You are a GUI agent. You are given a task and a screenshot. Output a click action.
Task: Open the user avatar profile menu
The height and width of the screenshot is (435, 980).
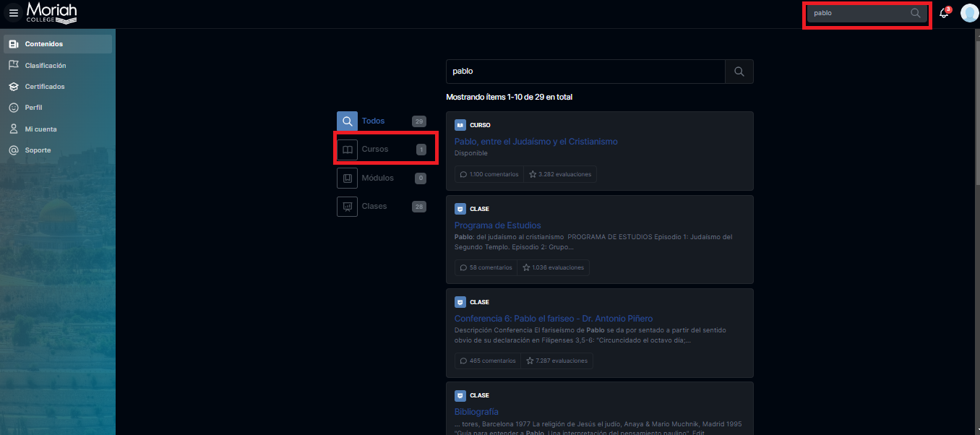pyautogui.click(x=968, y=13)
